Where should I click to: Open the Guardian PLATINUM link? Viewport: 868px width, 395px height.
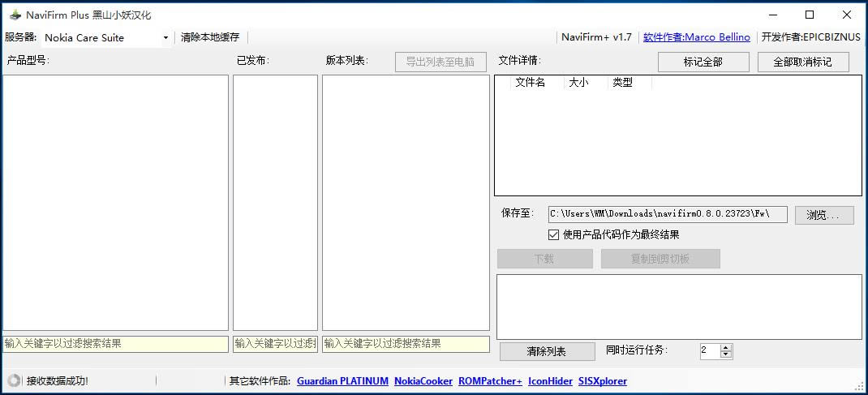[342, 381]
